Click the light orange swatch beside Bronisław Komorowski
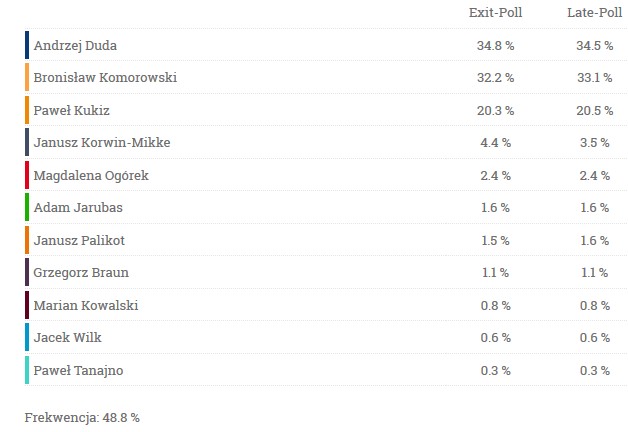Image resolution: width=628 pixels, height=432 pixels. [x=27, y=77]
